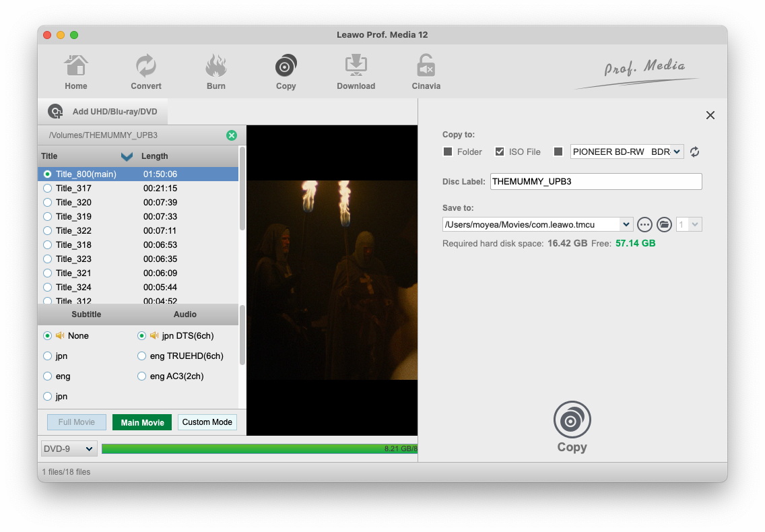This screenshot has height=532, width=765.
Task: Select the Title_323 radio button
Action: coord(47,259)
